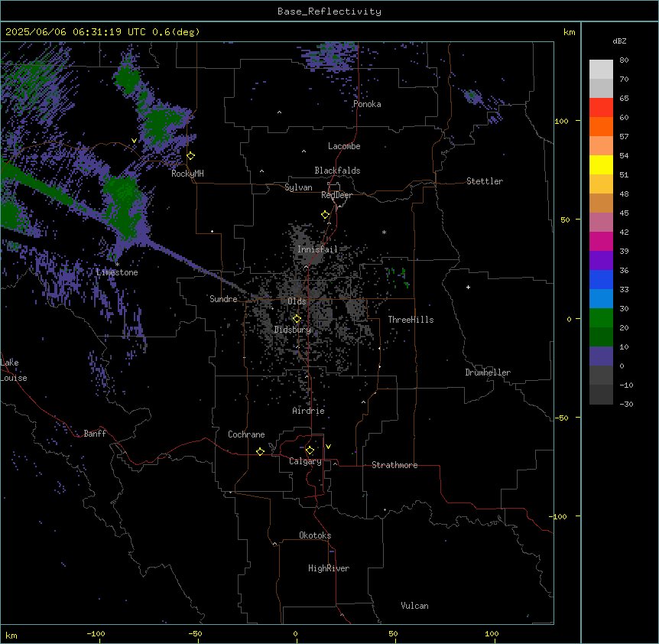Click the white asterisk above Limestone label

(x=117, y=265)
